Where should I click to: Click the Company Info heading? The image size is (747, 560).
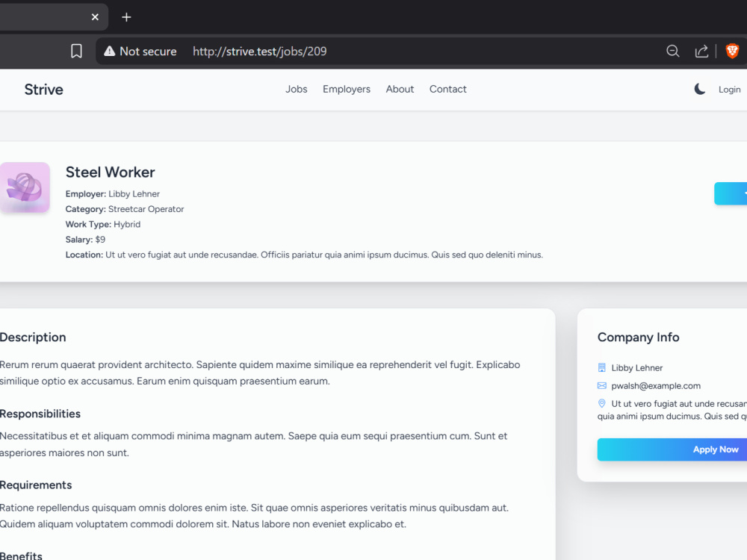coord(638,337)
